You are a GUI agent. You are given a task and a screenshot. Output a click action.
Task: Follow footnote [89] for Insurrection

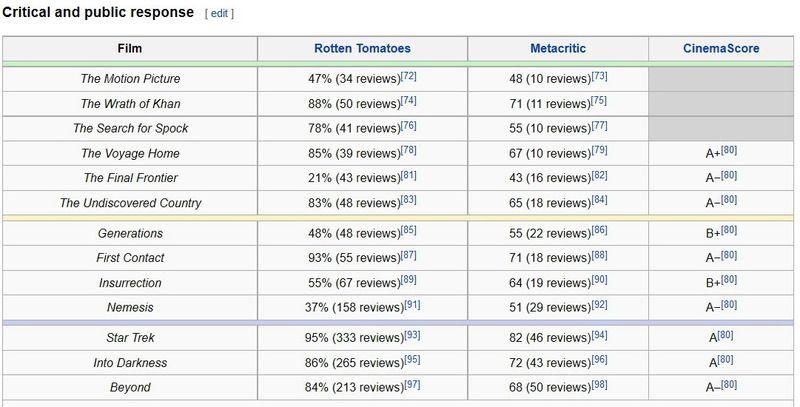tap(409, 280)
